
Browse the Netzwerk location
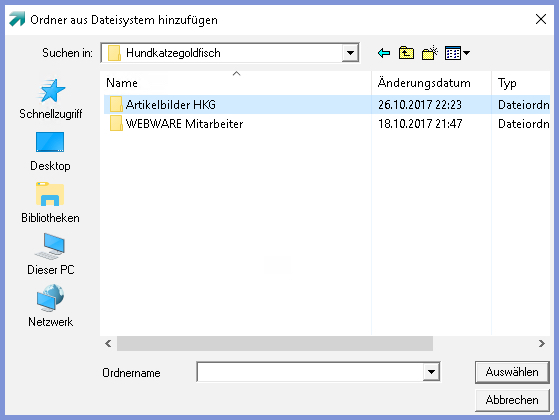[51, 306]
